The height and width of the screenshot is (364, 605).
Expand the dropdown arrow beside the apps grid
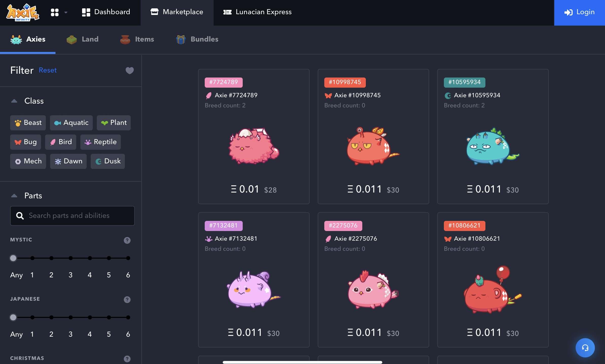pyautogui.click(x=66, y=12)
